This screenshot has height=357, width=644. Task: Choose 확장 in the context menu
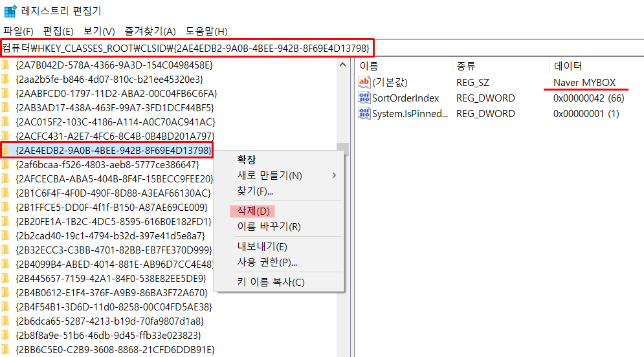(247, 160)
